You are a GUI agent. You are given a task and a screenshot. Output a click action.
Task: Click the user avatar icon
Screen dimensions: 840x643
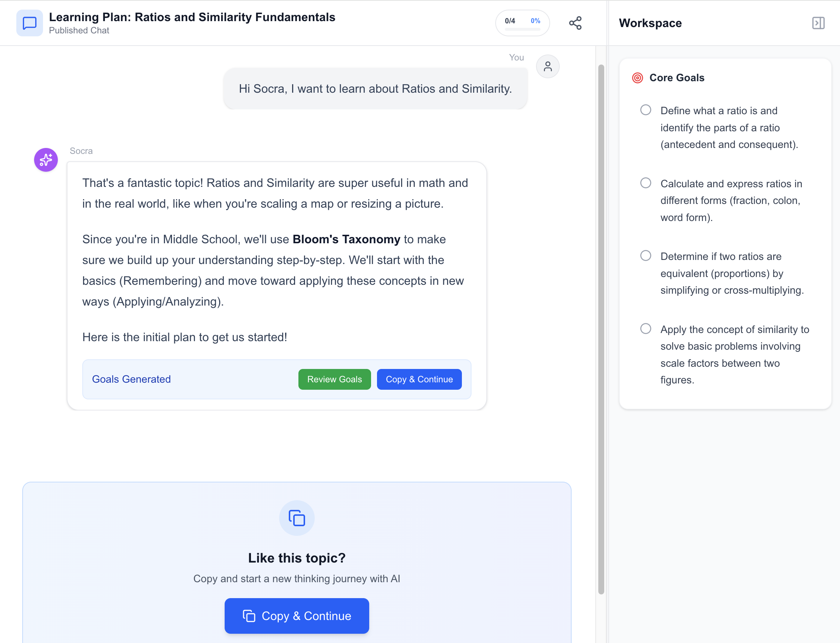tap(548, 67)
